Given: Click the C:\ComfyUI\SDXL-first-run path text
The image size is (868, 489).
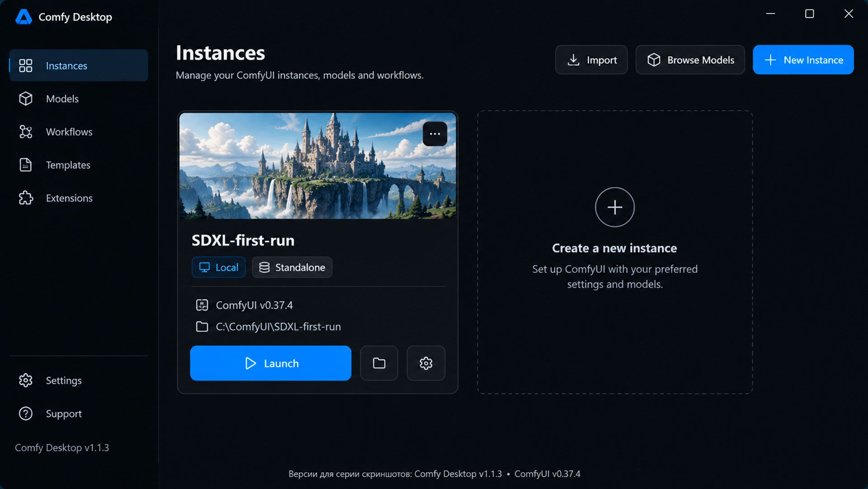Looking at the screenshot, I should 278,327.
